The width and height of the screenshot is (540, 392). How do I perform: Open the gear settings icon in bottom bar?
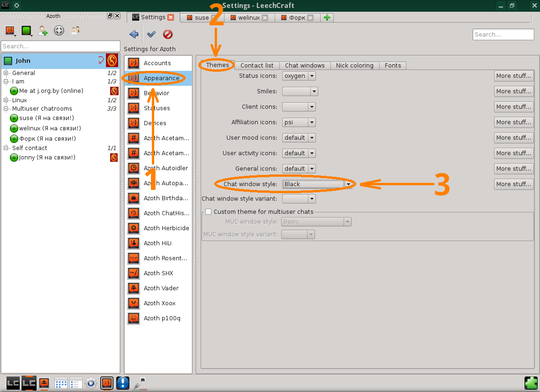coord(91,383)
